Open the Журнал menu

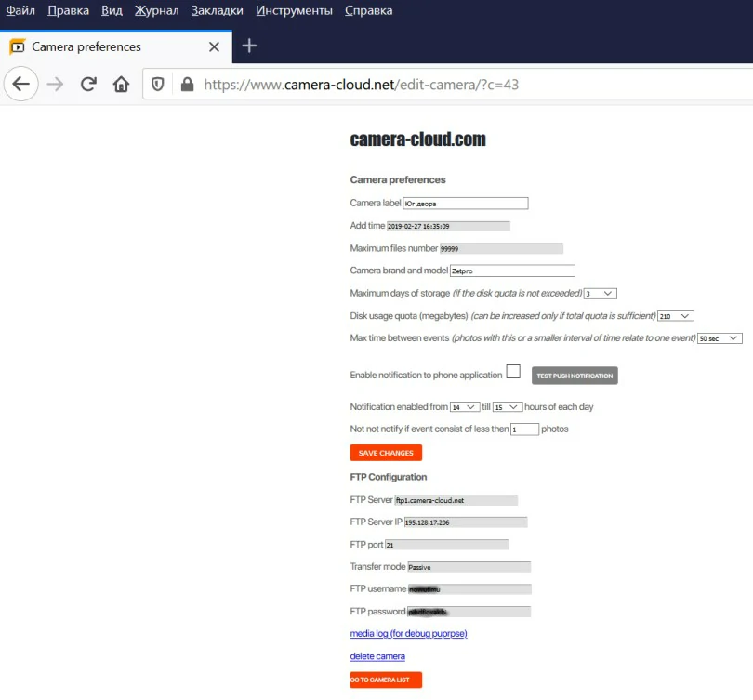[156, 10]
